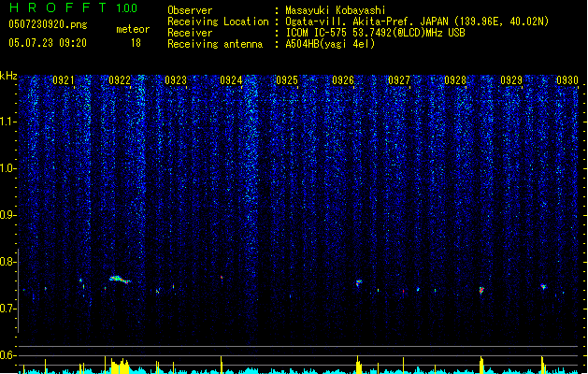The height and width of the screenshot is (374, 588).
Task: Select the filename 0507230920.png
Action: coord(48,24)
